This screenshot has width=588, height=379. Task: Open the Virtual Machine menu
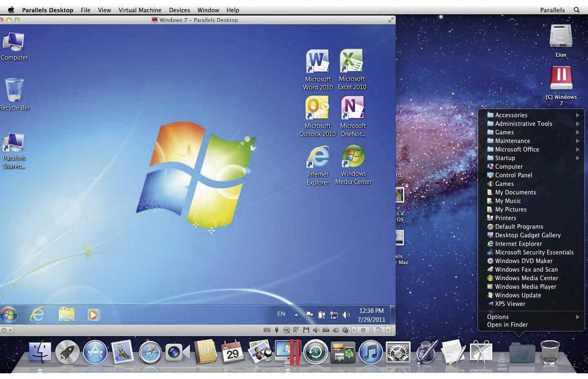click(x=140, y=10)
